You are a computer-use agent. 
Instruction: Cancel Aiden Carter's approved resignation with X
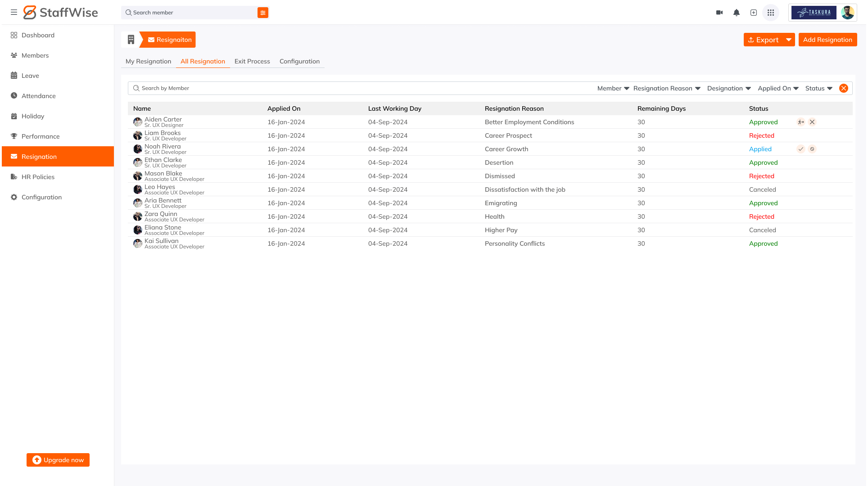[x=812, y=122]
